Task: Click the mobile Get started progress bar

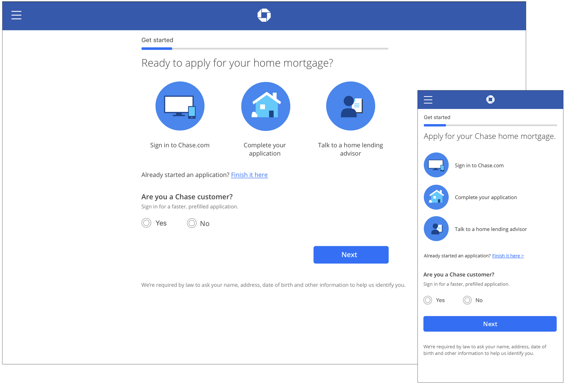Action: click(490, 125)
